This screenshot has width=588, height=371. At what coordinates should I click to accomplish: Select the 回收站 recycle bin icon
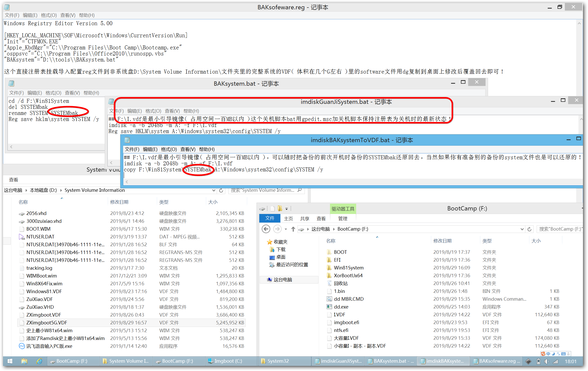[x=329, y=283]
